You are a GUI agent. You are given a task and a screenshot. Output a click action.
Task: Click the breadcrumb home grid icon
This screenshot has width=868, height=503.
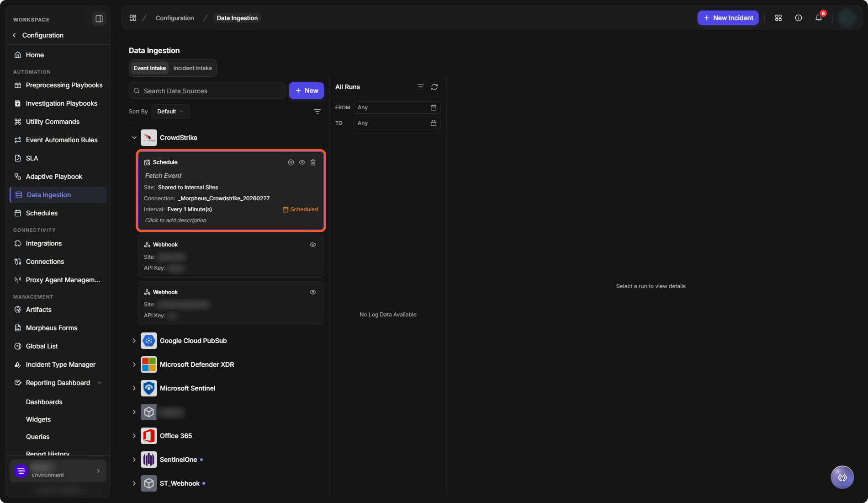coord(133,18)
